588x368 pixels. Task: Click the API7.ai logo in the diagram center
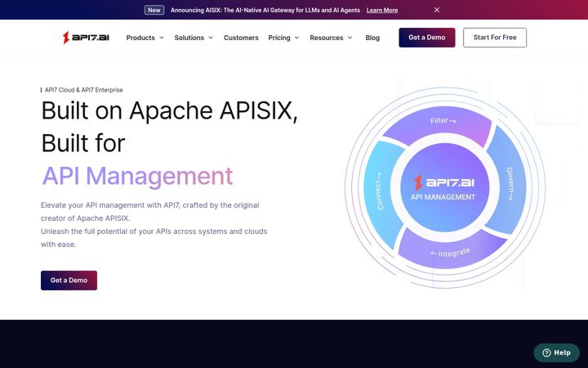pos(444,182)
